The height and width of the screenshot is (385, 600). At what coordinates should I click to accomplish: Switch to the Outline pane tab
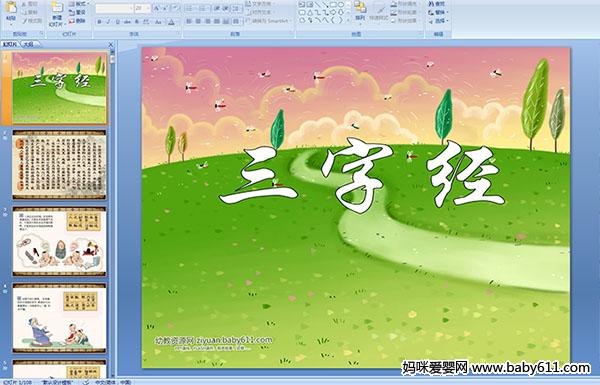point(29,45)
